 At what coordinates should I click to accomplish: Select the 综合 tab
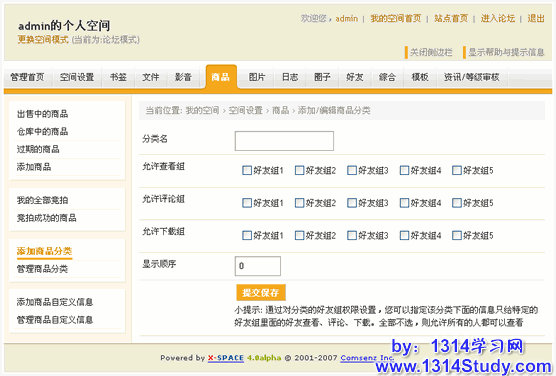[387, 77]
